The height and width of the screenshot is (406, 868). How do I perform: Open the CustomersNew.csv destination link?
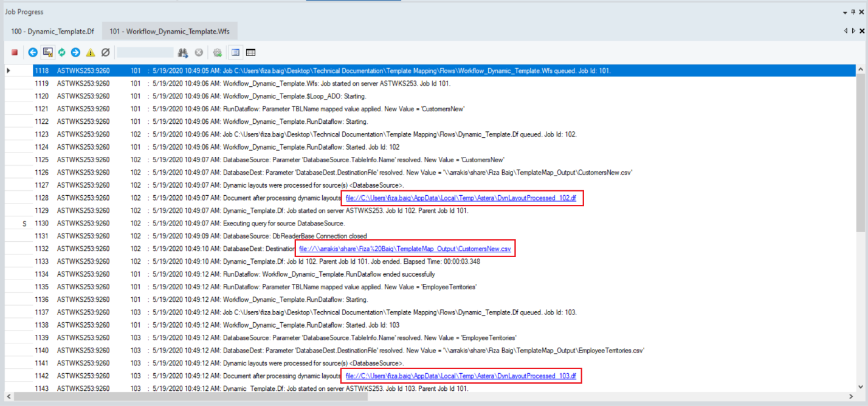point(405,249)
